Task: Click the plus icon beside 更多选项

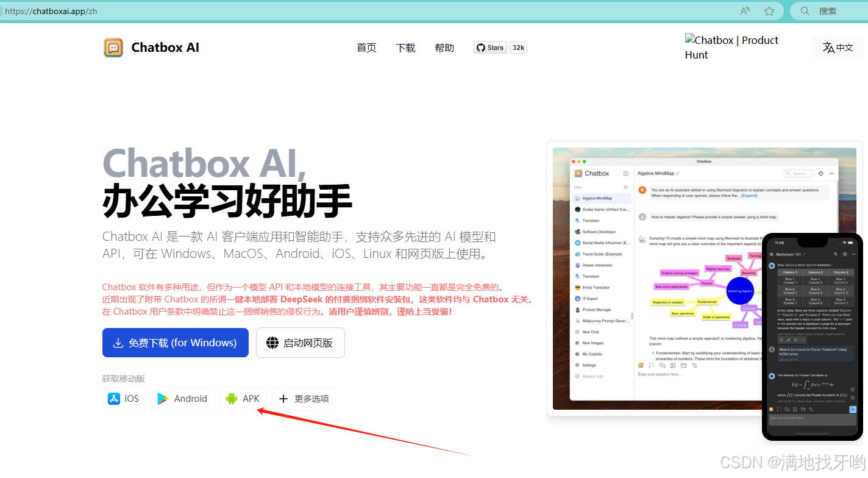Action: [x=283, y=399]
